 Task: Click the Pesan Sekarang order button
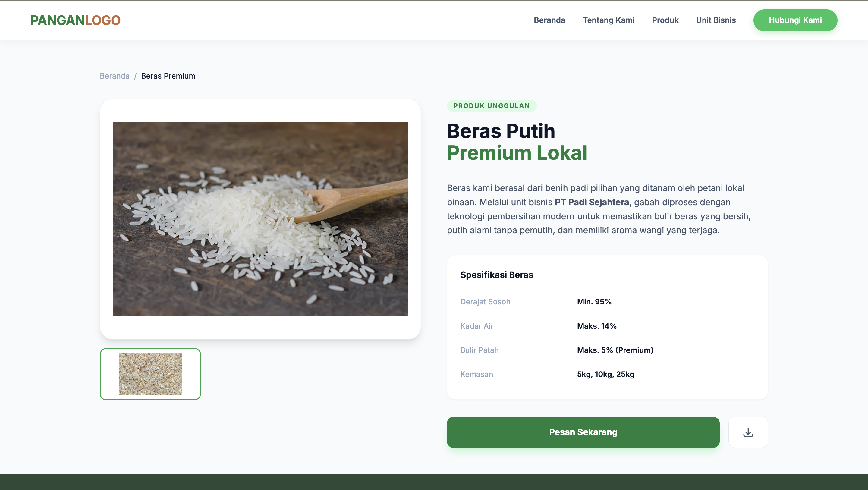[x=583, y=432]
